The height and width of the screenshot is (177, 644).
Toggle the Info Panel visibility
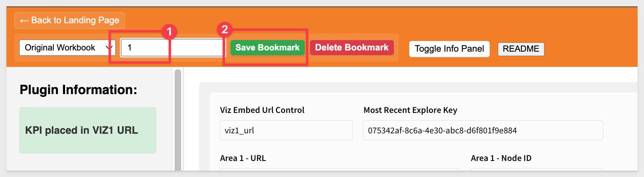449,49
